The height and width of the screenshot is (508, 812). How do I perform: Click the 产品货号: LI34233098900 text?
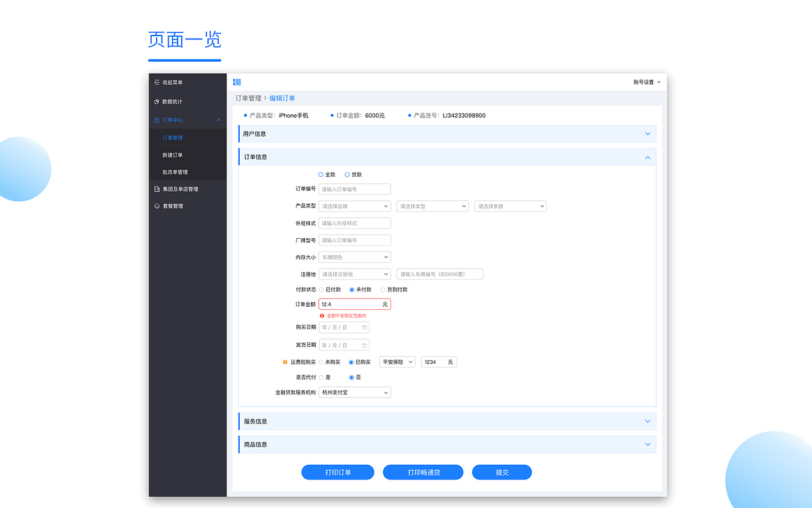pos(450,116)
